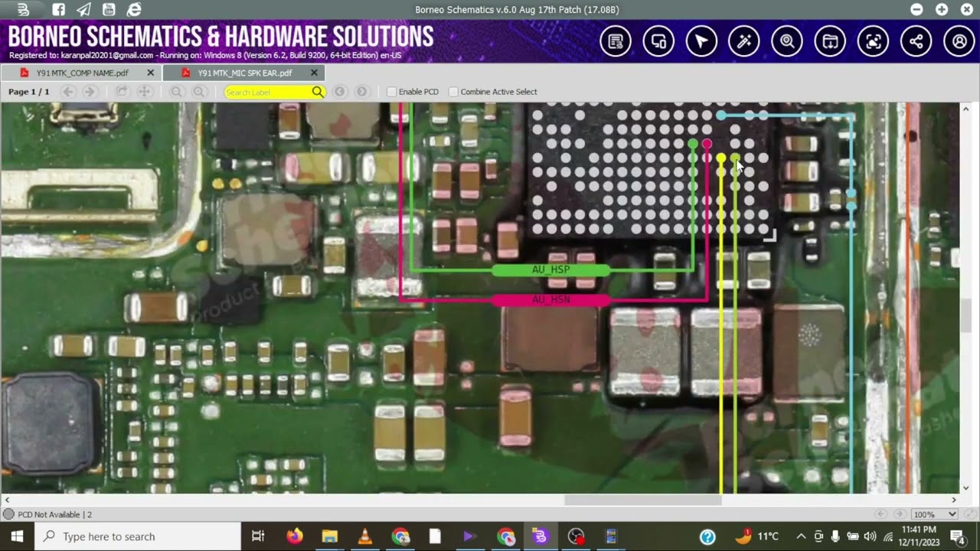
Task: Click the Search Label input field
Action: 267,92
